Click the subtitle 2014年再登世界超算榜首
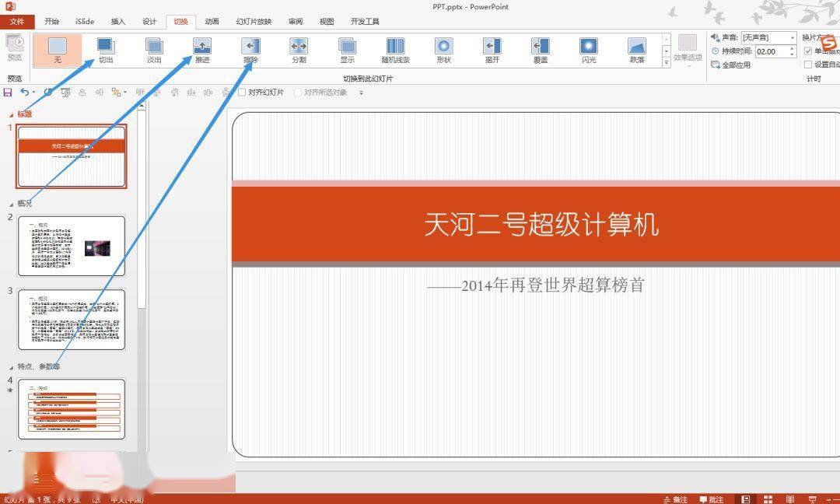840x504 pixels. pyautogui.click(x=536, y=285)
